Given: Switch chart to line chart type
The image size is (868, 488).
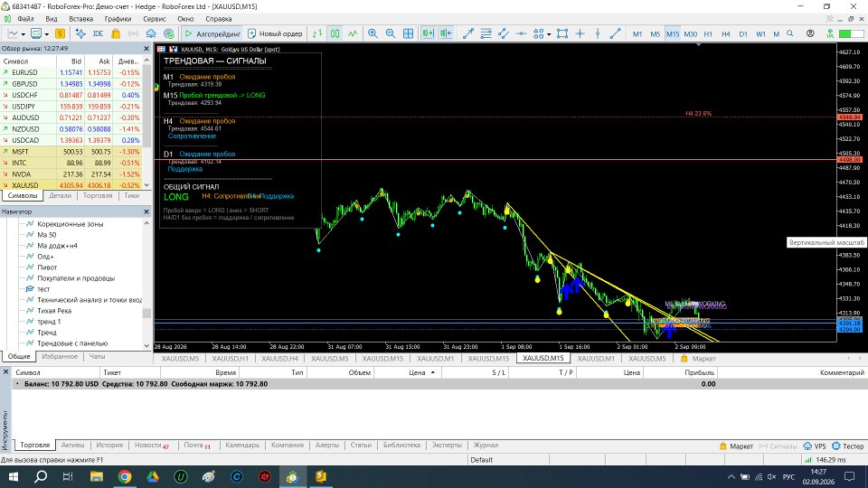Looking at the screenshot, I should (x=353, y=33).
